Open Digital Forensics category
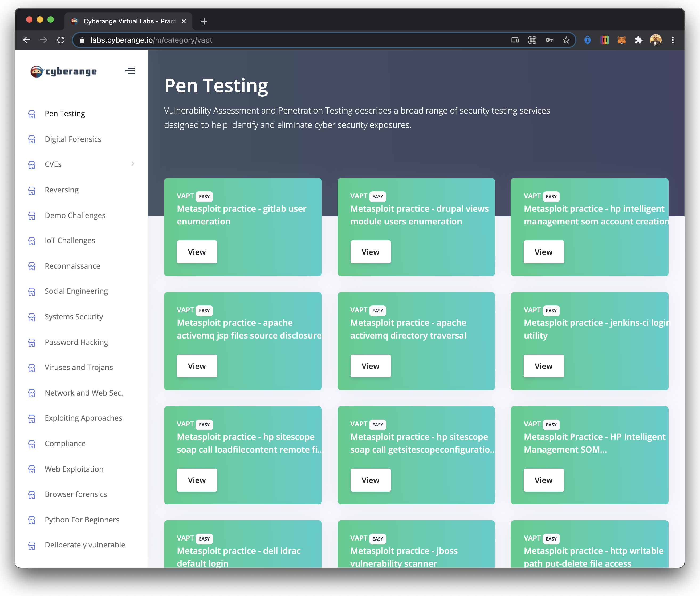Screen dimensions: 700x596 tap(73, 139)
